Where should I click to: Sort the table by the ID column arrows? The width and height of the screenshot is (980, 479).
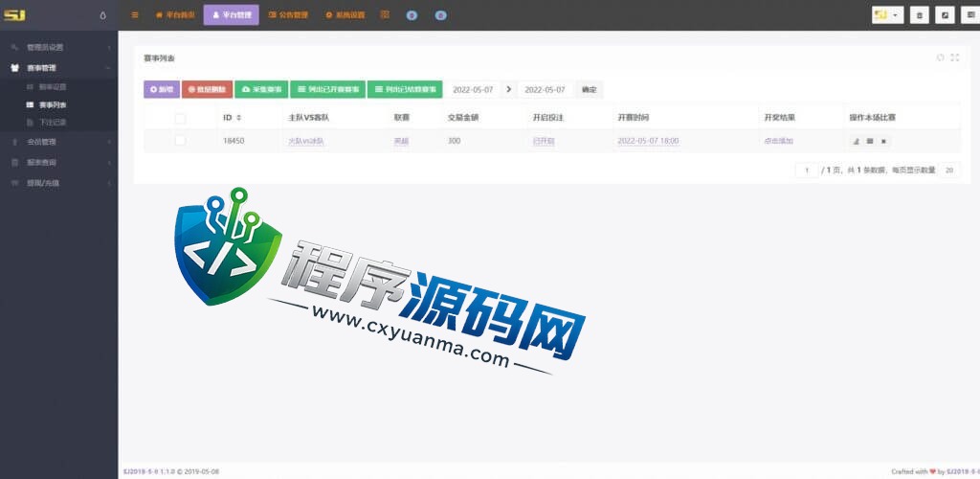(238, 118)
